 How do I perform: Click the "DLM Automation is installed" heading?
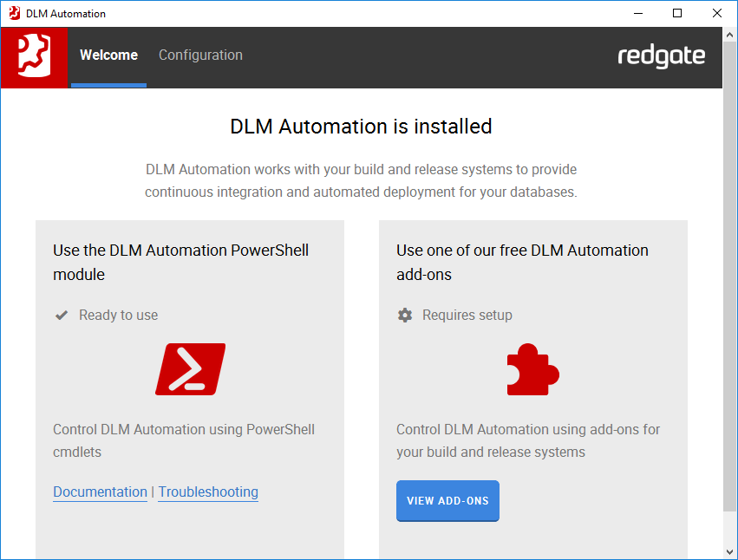click(x=361, y=127)
